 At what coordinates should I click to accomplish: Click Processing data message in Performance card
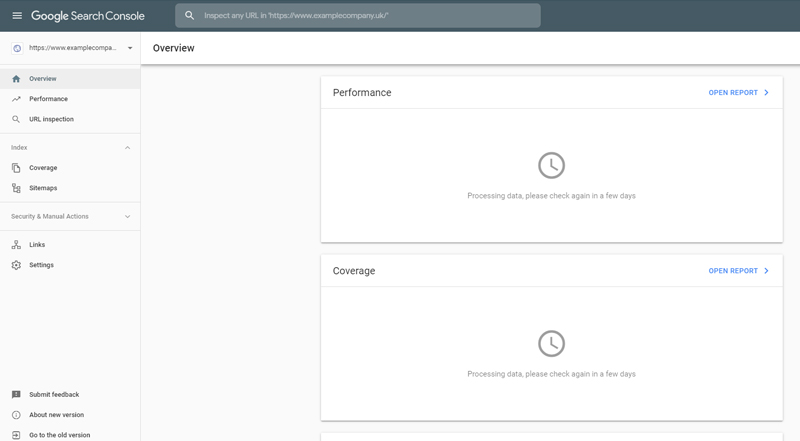[551, 195]
